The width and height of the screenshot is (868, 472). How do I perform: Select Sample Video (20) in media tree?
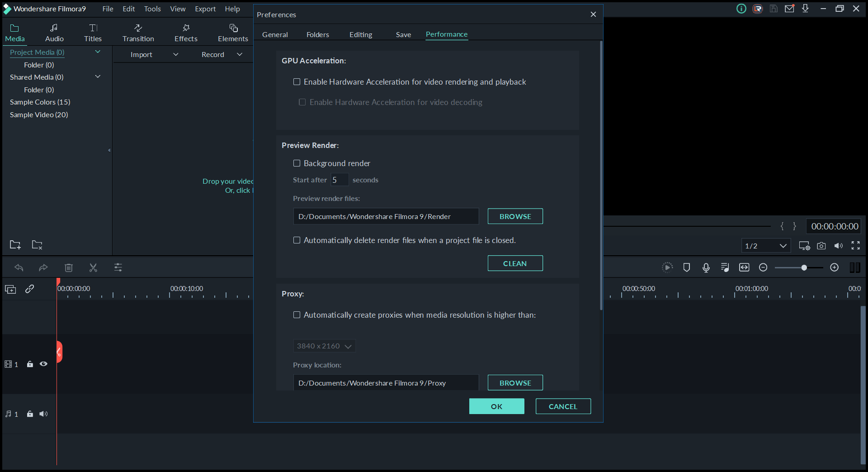click(39, 114)
